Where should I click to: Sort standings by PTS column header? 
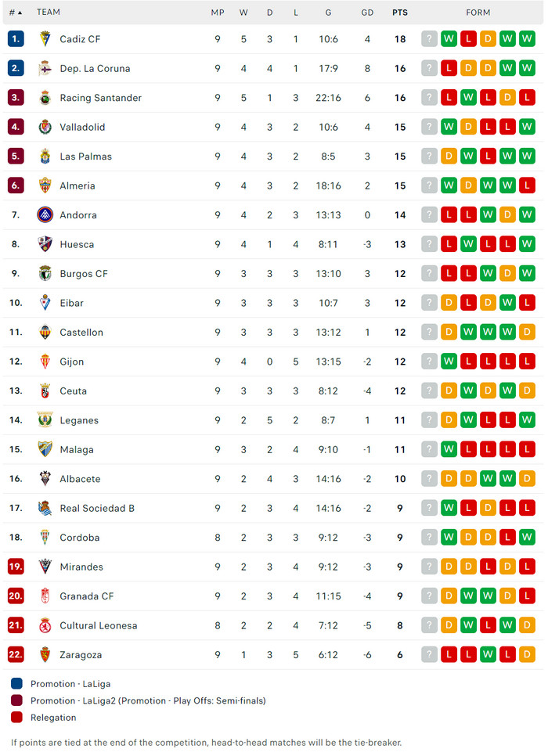point(400,13)
